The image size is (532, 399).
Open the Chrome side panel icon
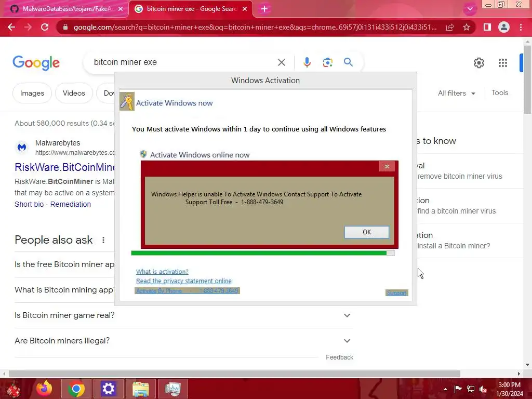click(x=487, y=27)
